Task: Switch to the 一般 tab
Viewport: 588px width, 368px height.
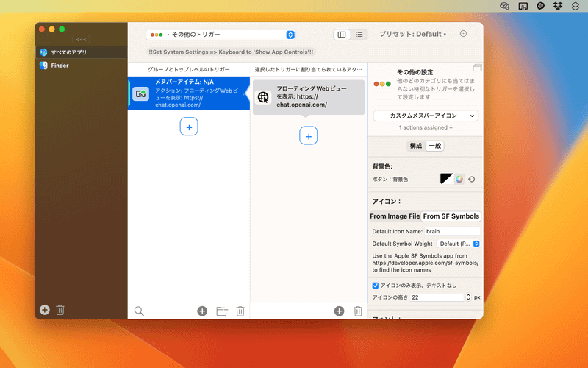Action: click(x=435, y=146)
